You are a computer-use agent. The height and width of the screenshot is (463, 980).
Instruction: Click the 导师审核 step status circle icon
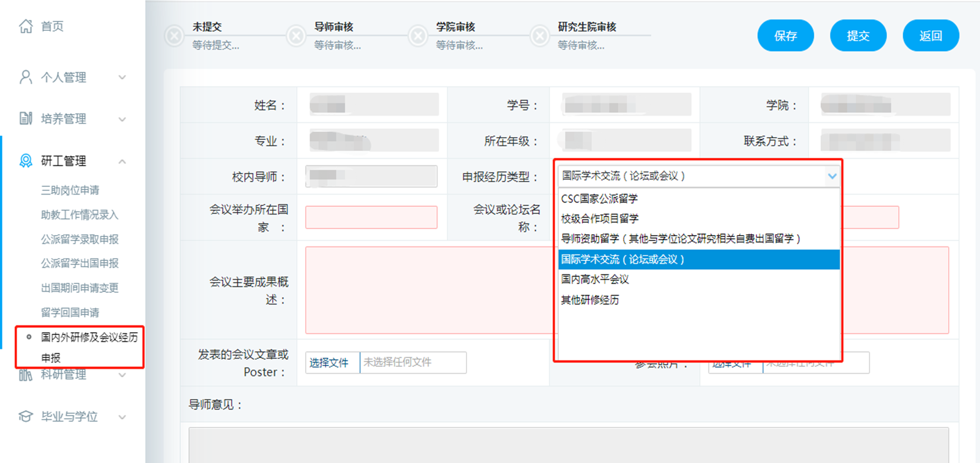pyautogui.click(x=296, y=36)
